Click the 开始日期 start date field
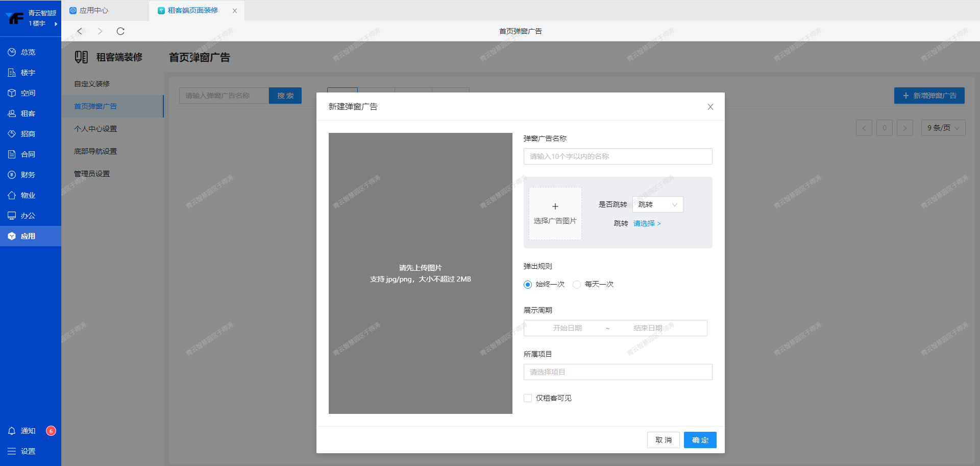The image size is (980, 466). (567, 328)
